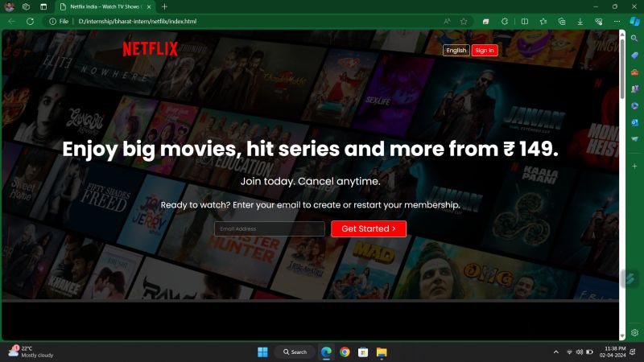The height and width of the screenshot is (362, 644).
Task: Open Settings and more menu
Action: [617, 22]
